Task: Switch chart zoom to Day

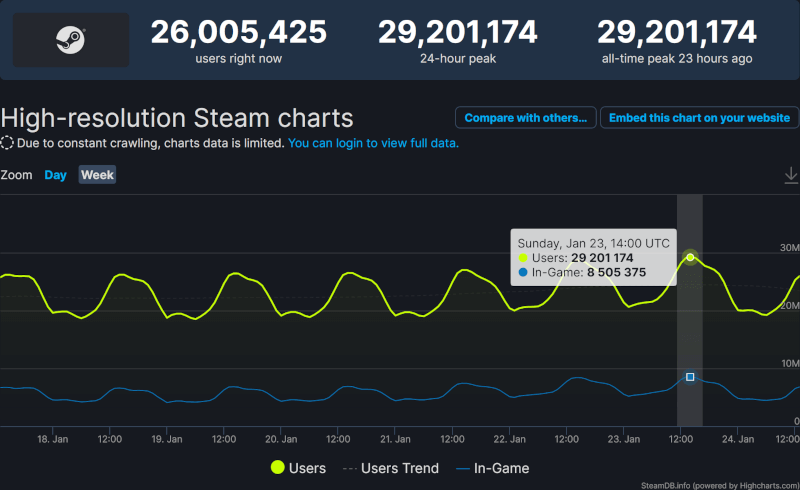Action: tap(55, 175)
